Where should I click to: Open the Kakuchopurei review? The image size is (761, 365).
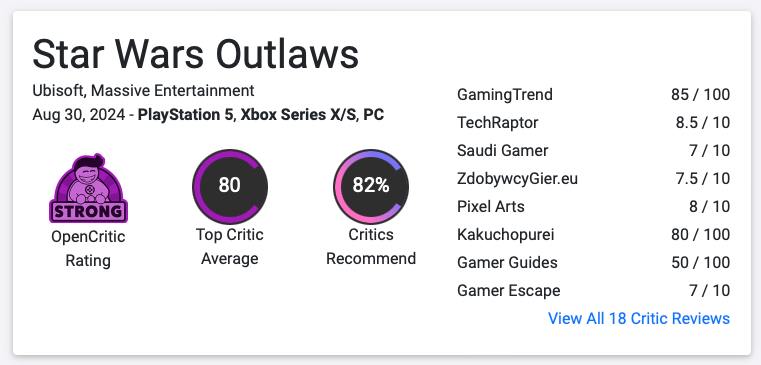593,234
